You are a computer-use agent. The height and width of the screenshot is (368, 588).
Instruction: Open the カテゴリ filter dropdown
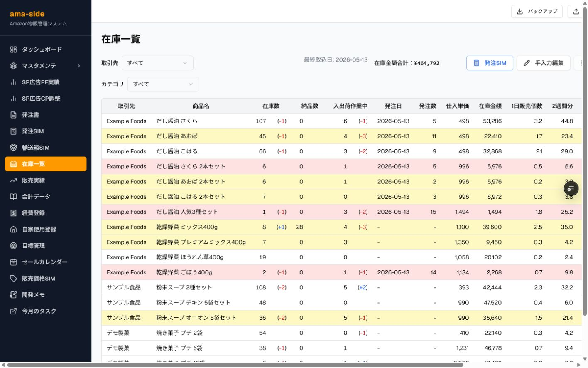[x=163, y=84]
